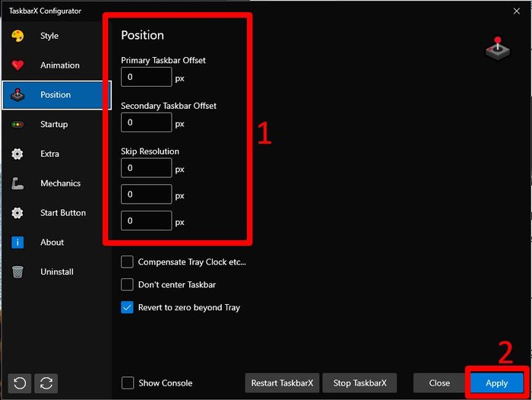Click the 'Skip Resolution' label
532x400 pixels.
pyautogui.click(x=150, y=151)
